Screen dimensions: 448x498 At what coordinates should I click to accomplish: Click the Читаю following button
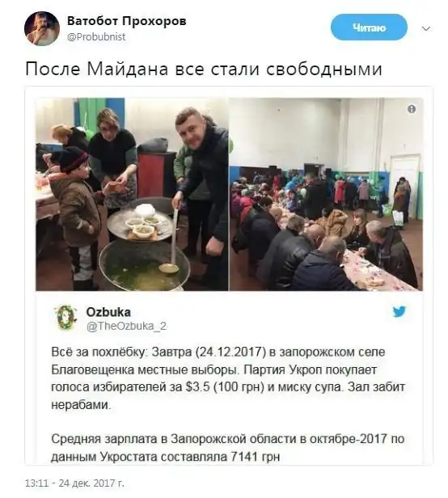coord(369,27)
